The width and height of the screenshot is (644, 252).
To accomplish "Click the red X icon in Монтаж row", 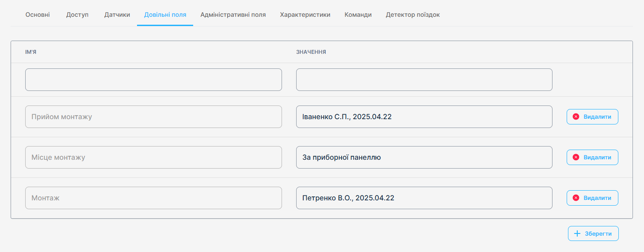I will 576,198.
